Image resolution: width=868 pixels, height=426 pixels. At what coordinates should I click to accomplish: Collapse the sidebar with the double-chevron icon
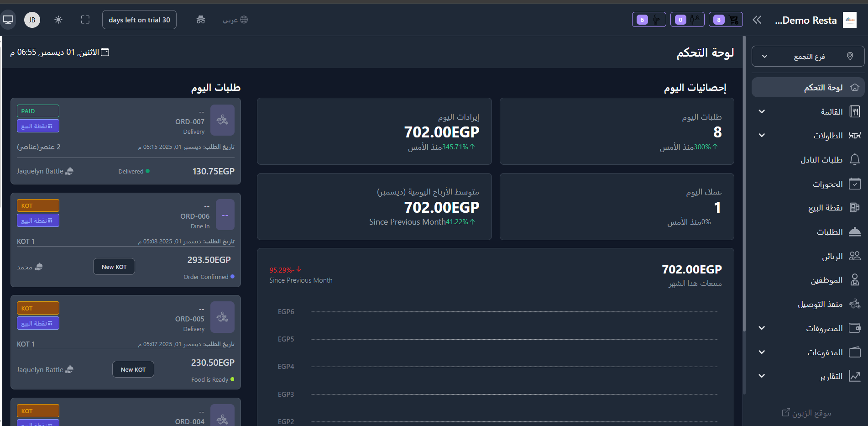pyautogui.click(x=757, y=20)
